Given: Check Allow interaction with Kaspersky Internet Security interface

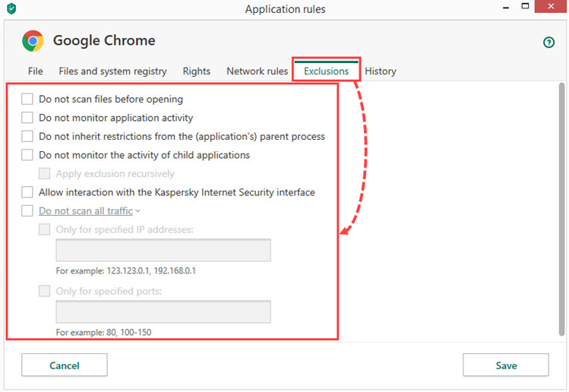Looking at the screenshot, I should tap(27, 192).
